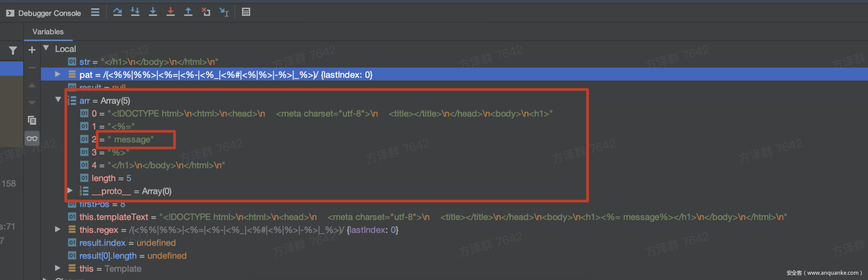Click the Show Execution Point icon
868x280 pixels.
coord(95,12)
